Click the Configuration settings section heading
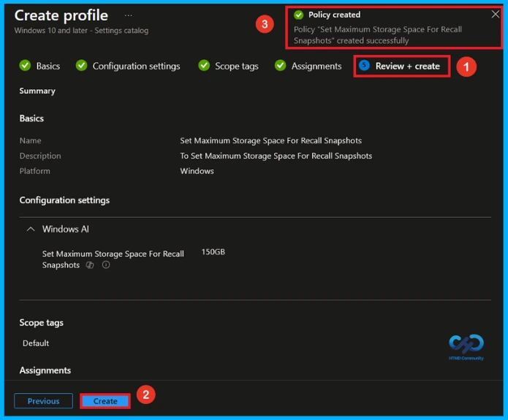The image size is (508, 420). 64,200
